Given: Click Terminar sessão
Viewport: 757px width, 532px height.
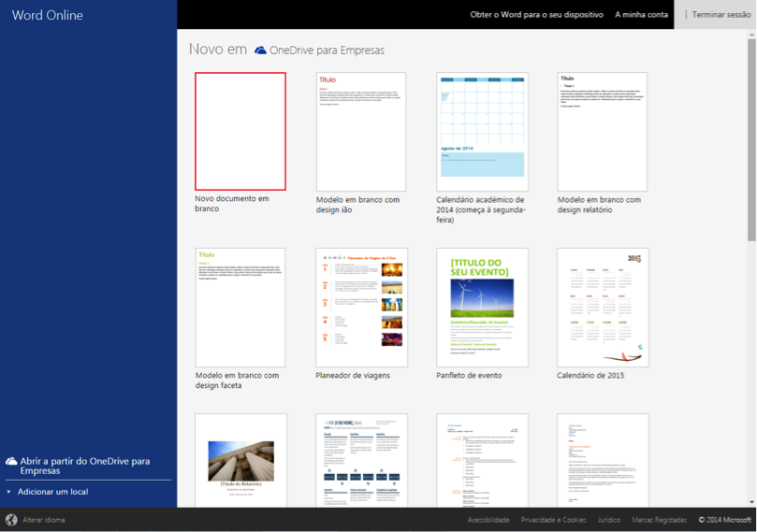Looking at the screenshot, I should coord(721,14).
